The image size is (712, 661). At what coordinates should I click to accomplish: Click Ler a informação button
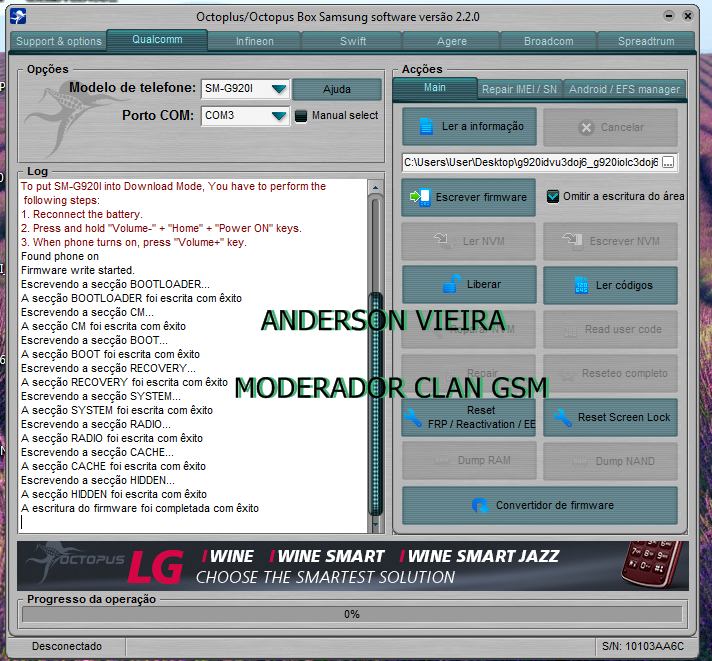(x=469, y=127)
